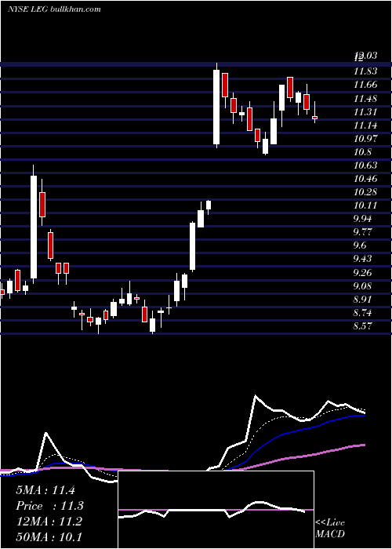
Task: Click the 10.11 price axis label
Action: click(x=365, y=205)
